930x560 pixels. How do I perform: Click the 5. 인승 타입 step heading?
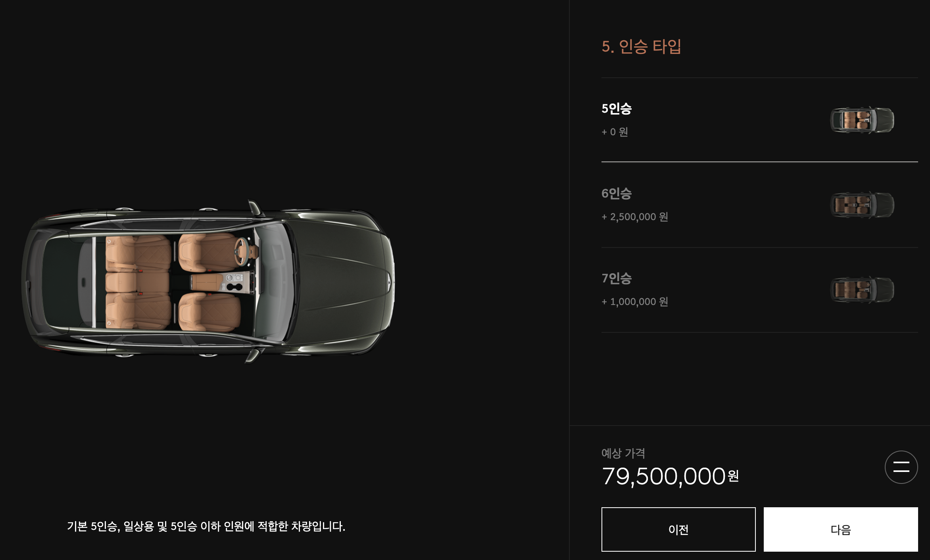click(x=642, y=47)
